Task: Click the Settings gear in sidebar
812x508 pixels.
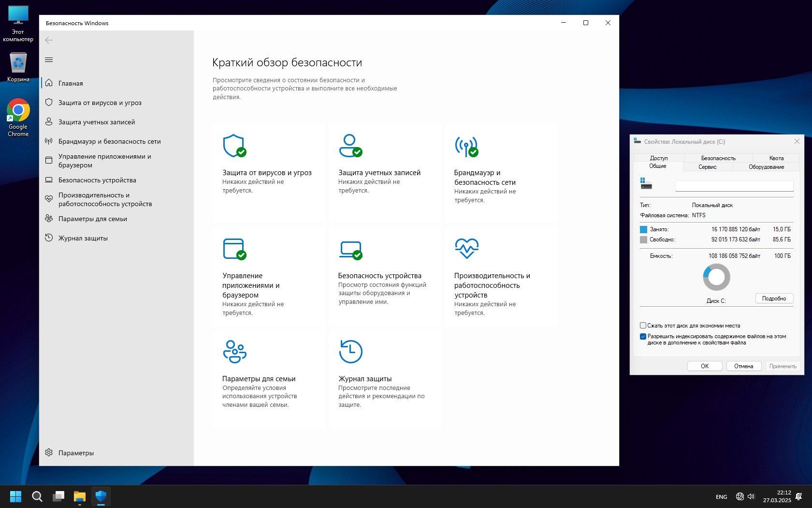Action: (x=49, y=453)
